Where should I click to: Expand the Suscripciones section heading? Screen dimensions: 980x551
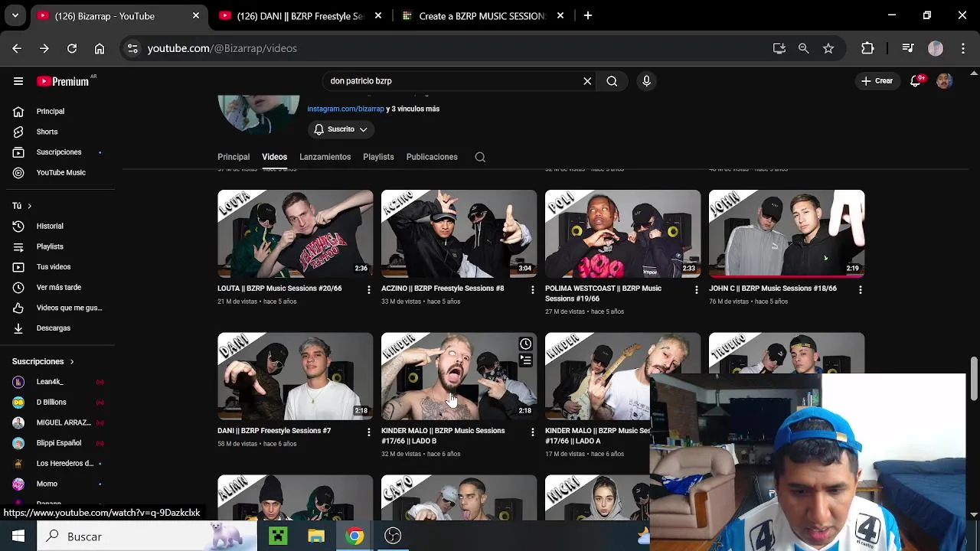coord(44,361)
